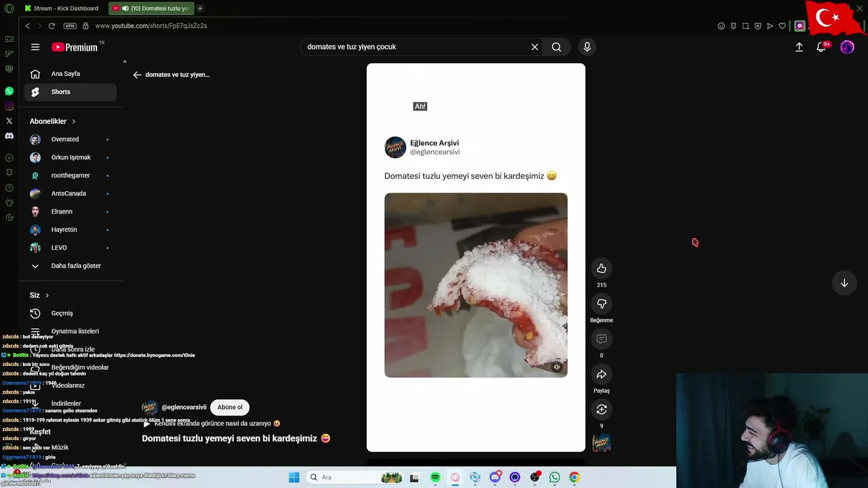Image resolution: width=868 pixels, height=488 pixels.
Task: Subscribe with the Abone ol button
Action: pyautogui.click(x=230, y=407)
